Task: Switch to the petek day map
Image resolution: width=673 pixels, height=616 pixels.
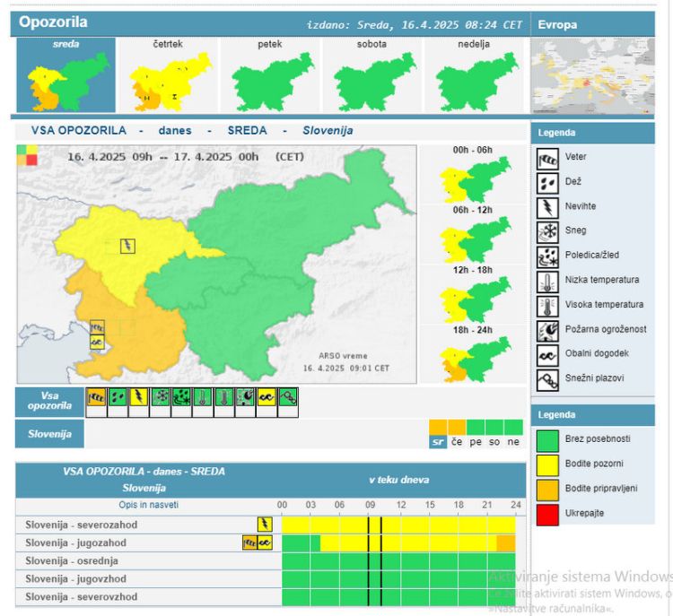Action: click(270, 75)
